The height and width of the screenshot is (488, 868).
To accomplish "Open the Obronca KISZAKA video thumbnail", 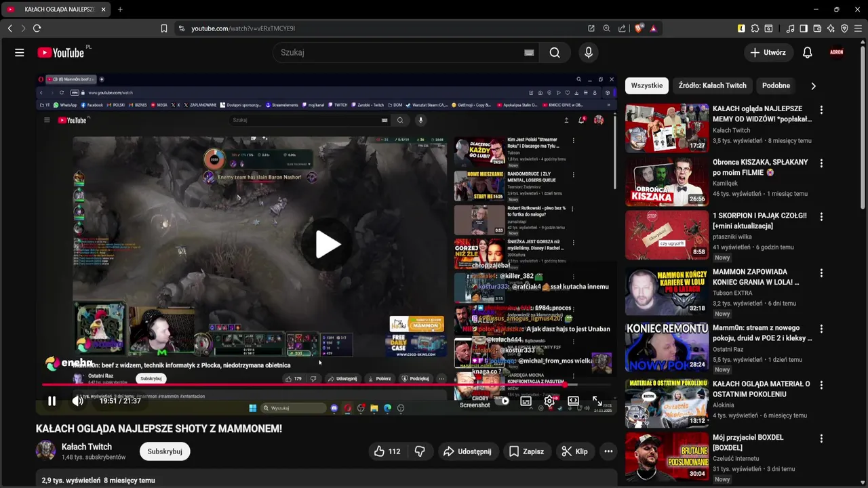I will coord(667,182).
